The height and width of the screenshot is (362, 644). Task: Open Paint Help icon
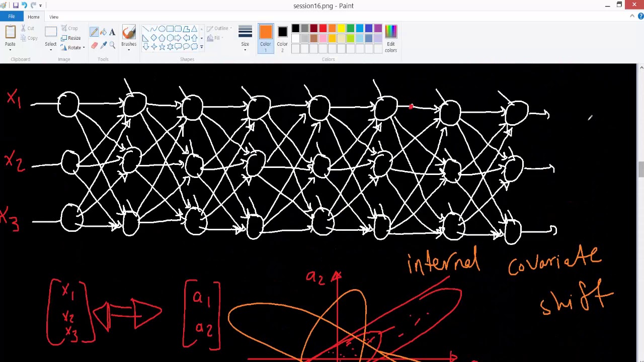640,17
